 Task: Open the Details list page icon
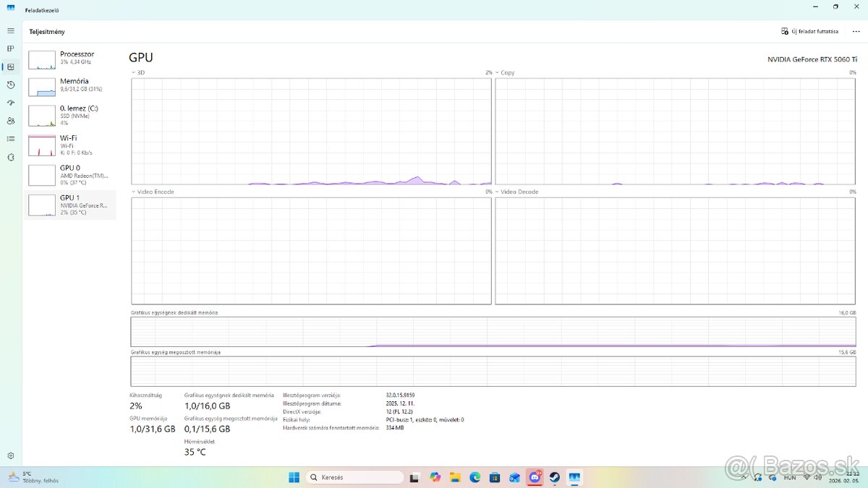pyautogui.click(x=10, y=139)
